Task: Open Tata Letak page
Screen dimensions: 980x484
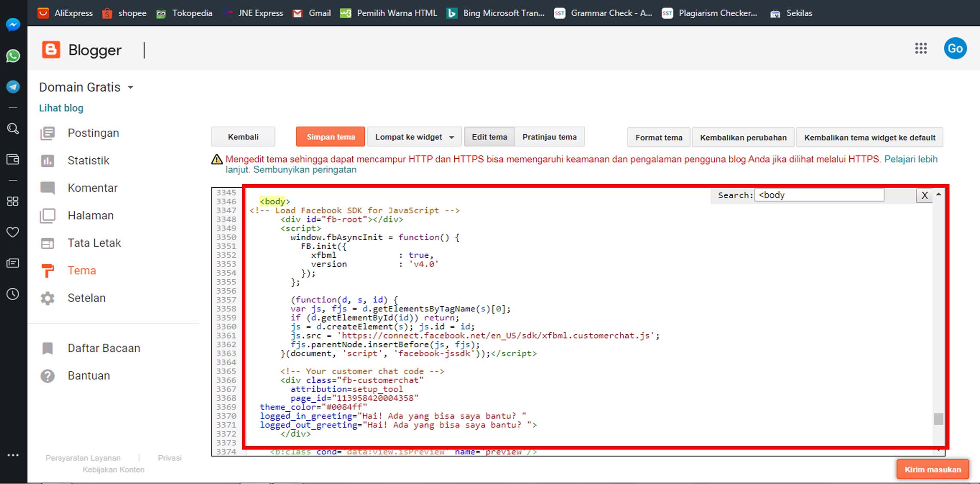Action: pos(94,243)
